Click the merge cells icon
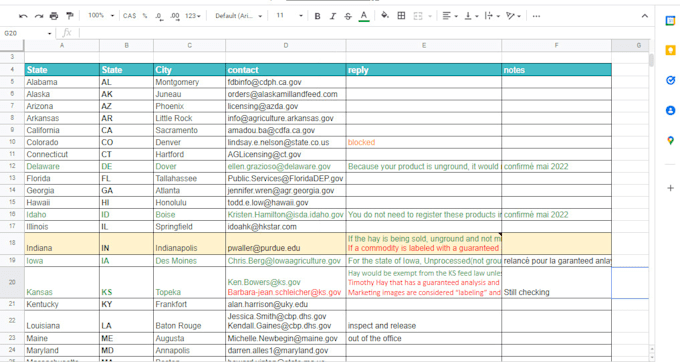 pos(418,16)
